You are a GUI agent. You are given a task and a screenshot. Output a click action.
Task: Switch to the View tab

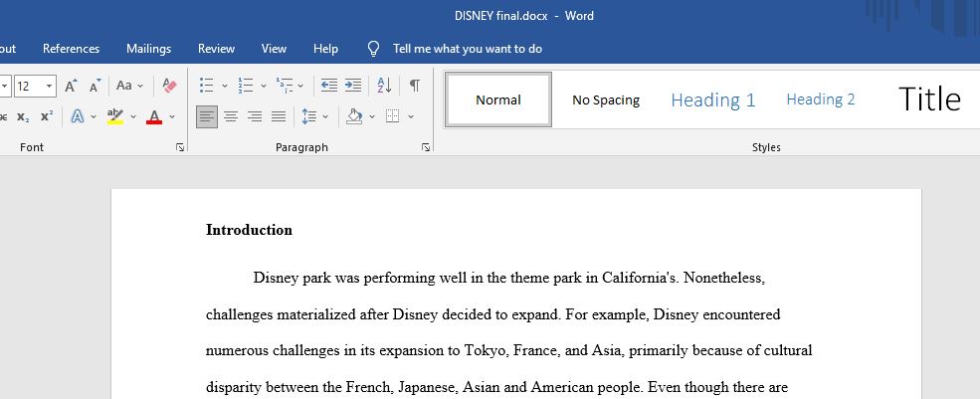click(274, 49)
